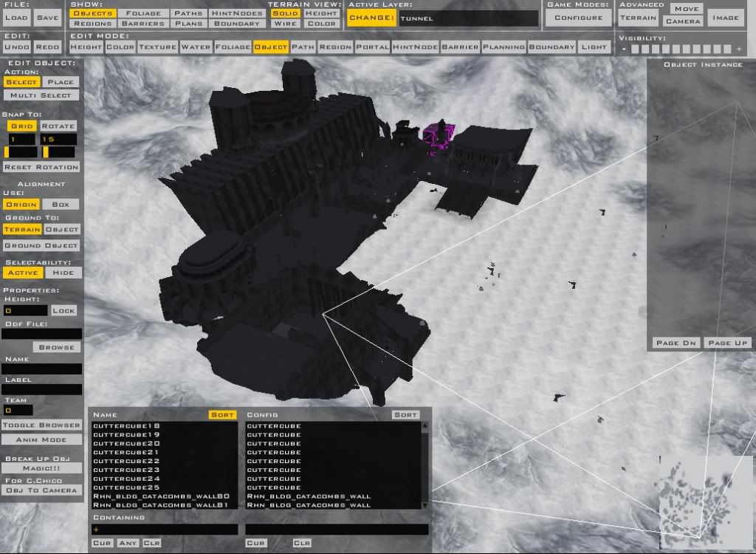Viewport: 756px width, 554px height.
Task: Undo the last edit
Action: (x=16, y=47)
